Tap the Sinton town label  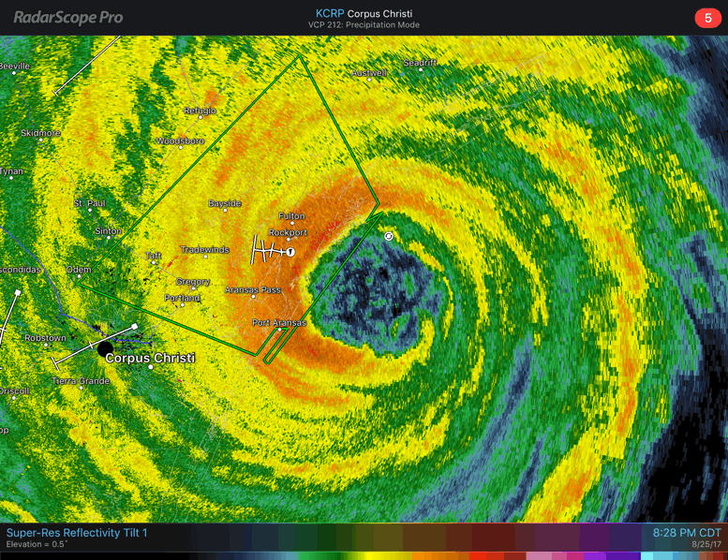[x=108, y=230]
